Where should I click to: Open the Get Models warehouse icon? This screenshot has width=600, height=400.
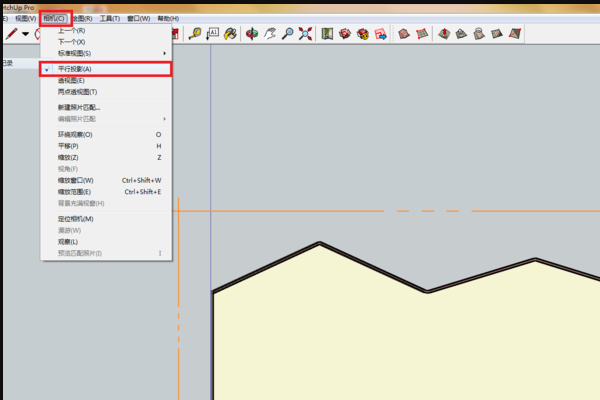345,34
